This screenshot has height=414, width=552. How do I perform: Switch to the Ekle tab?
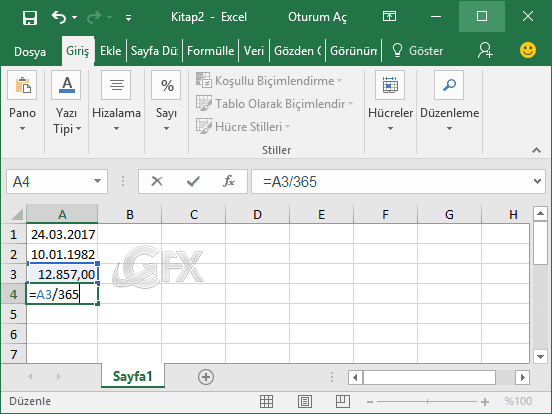(111, 51)
